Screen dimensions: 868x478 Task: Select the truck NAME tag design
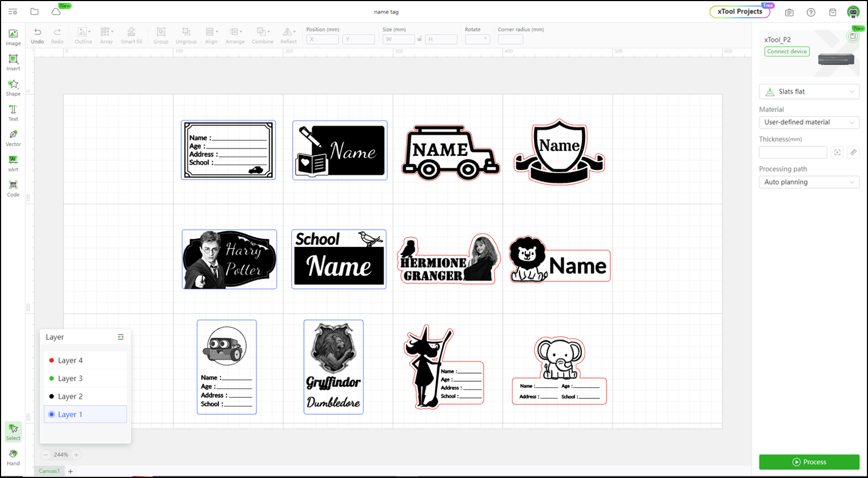click(x=450, y=153)
